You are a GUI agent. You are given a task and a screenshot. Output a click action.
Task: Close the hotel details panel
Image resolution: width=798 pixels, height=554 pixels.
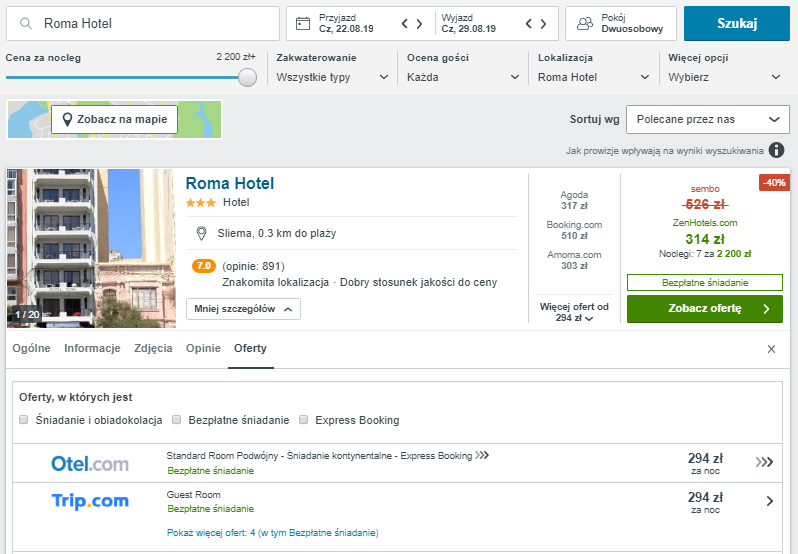tap(772, 348)
